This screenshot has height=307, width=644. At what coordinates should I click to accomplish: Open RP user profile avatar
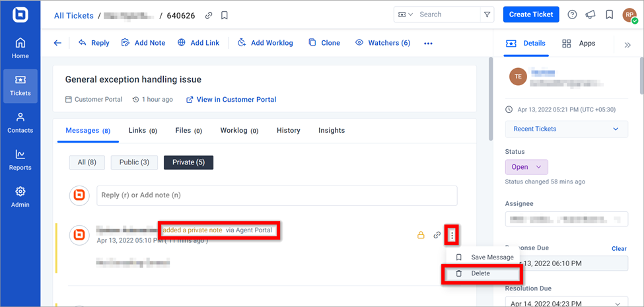[629, 15]
